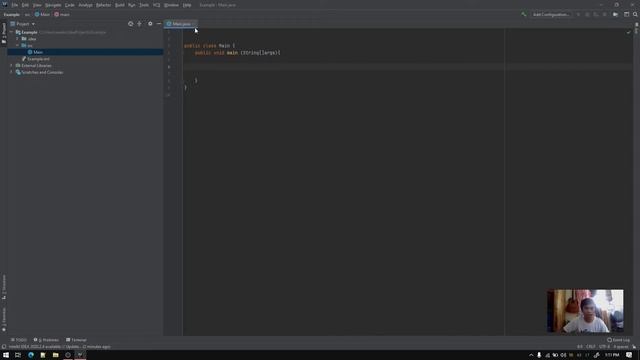
Task: Open Project Structure icon in toolbar
Action: (x=616, y=15)
